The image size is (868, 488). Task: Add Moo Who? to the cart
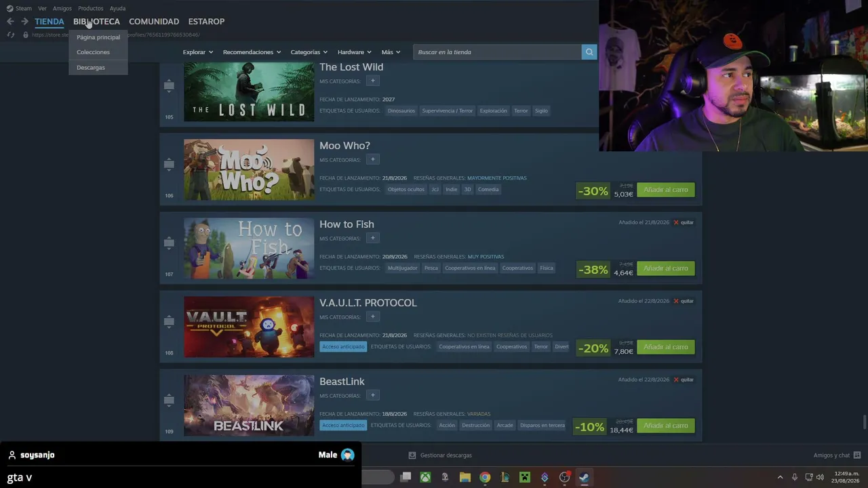click(666, 190)
